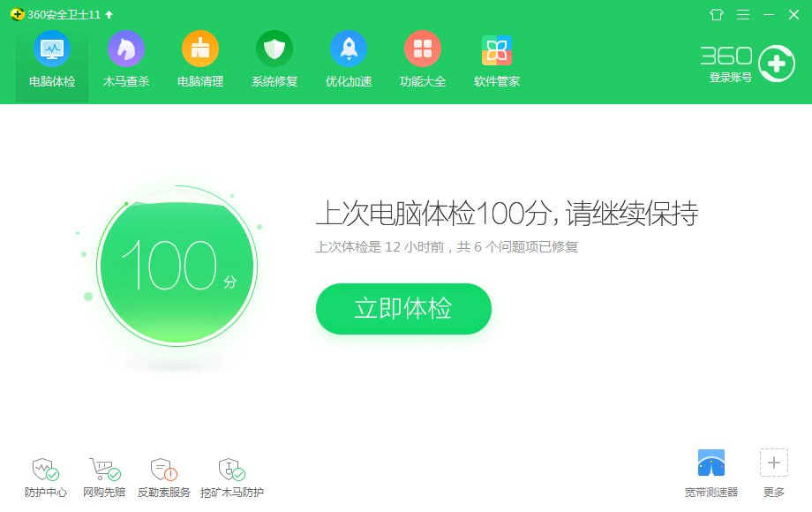812x512 pixels.
Task: Select the 电脑清理 cleanup tool
Action: (199, 60)
